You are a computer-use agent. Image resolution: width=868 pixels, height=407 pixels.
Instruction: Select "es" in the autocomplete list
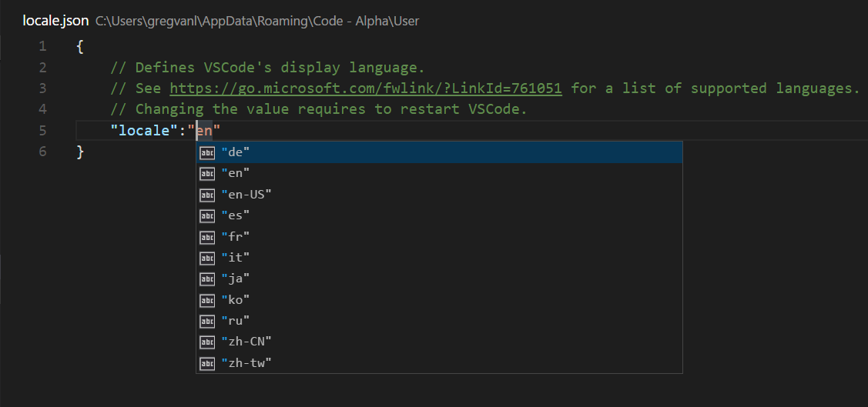(x=440, y=215)
